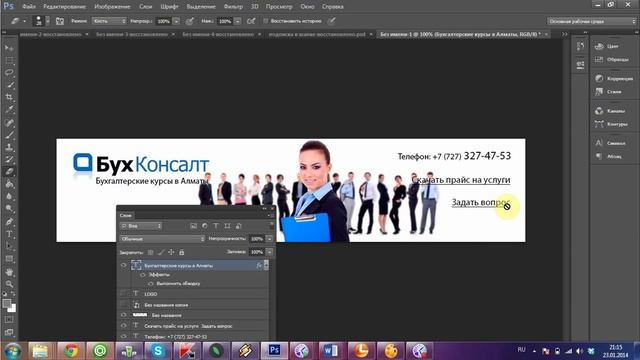Select the Zoom tool
Viewport: 640px width, 360px height.
point(9,284)
